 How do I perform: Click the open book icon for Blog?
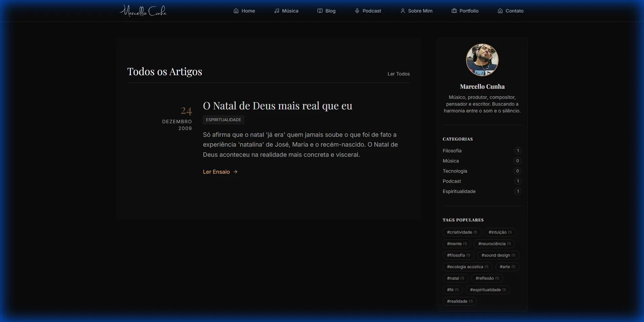click(x=320, y=11)
